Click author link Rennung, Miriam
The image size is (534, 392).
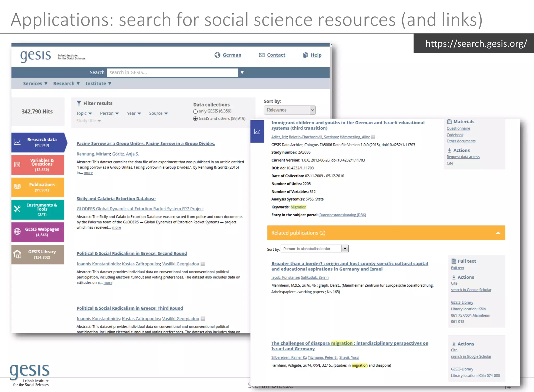click(x=93, y=154)
